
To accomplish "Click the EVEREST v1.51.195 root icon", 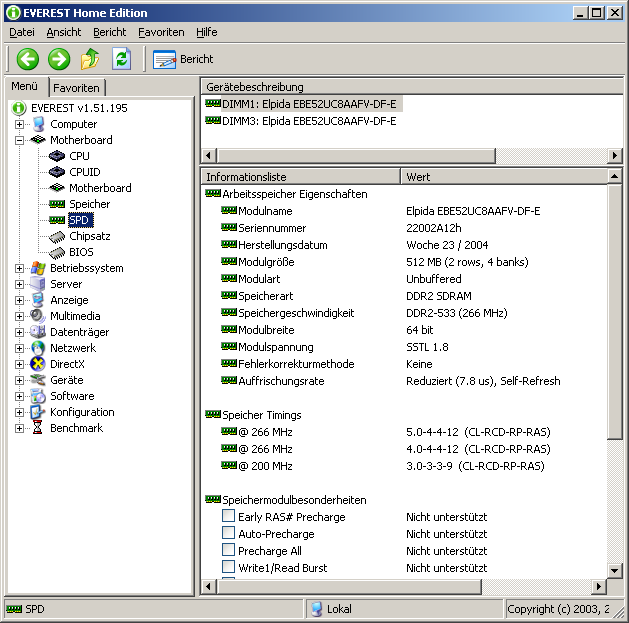I will 19,108.
